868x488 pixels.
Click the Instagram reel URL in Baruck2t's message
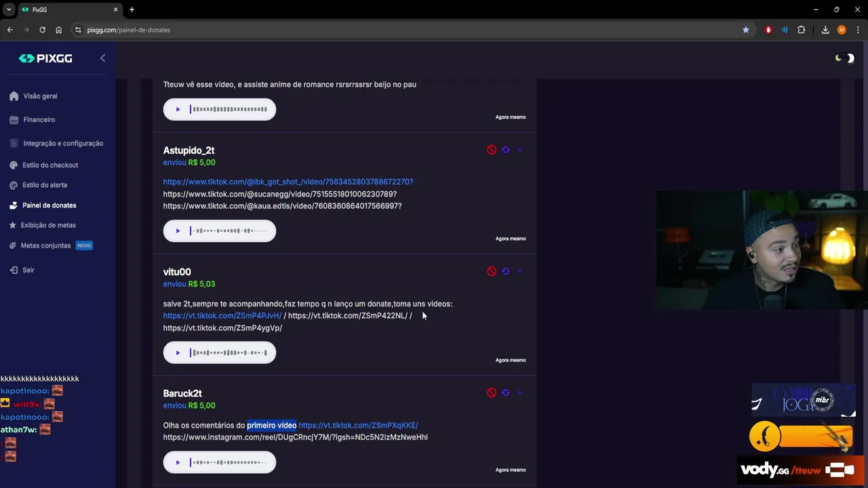296,438
